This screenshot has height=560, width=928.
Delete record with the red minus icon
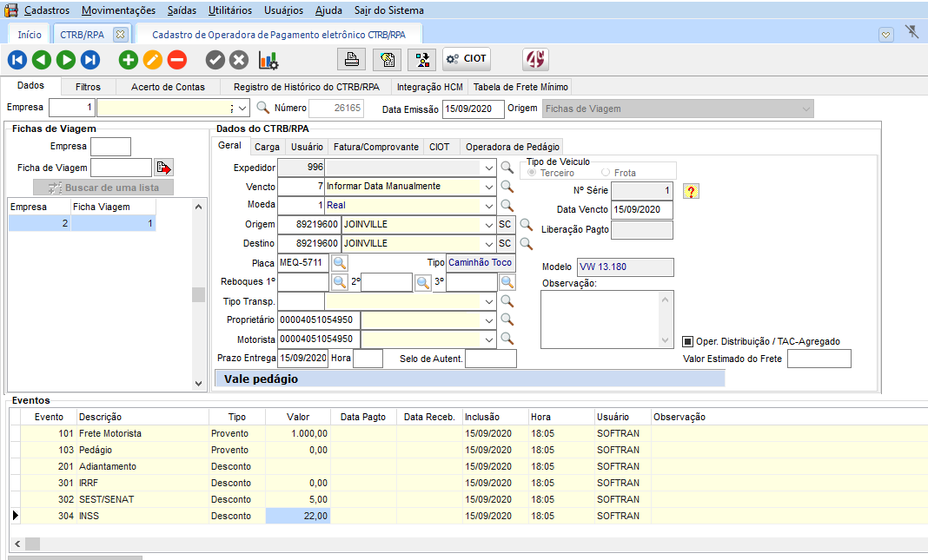[177, 60]
